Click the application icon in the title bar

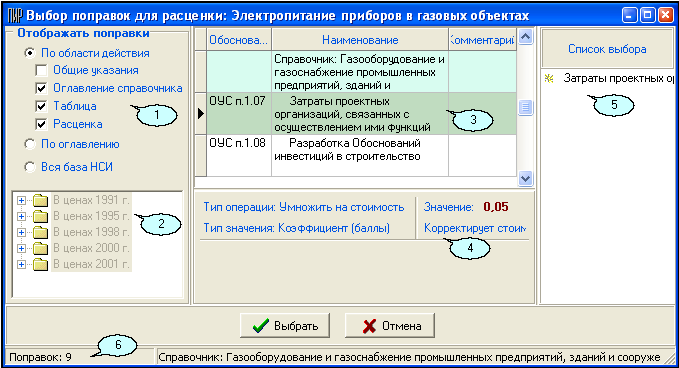(x=15, y=16)
